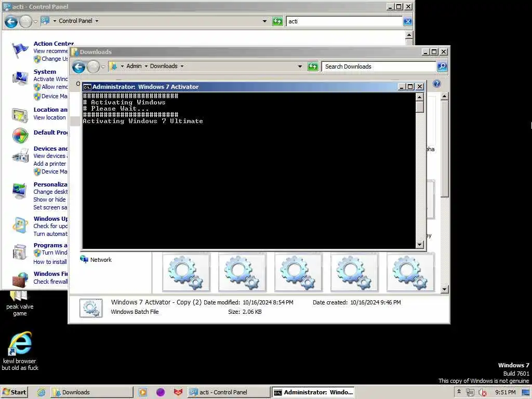
Task: Click the Check firewall status link
Action: click(x=50, y=282)
